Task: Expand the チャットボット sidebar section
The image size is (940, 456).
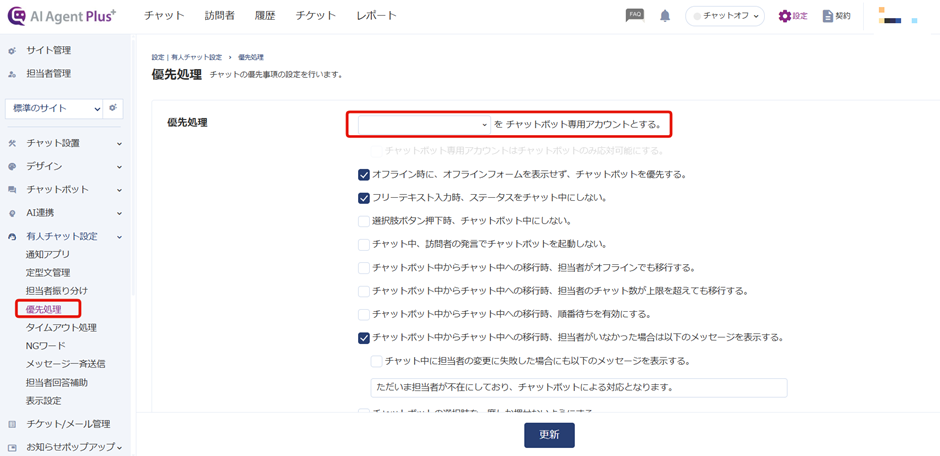Action: (x=119, y=190)
